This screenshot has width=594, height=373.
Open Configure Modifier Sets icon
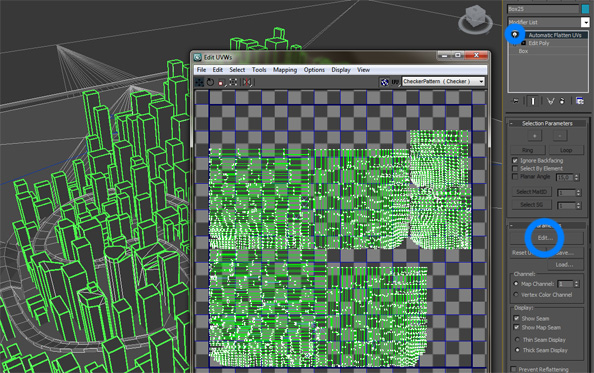(580, 101)
